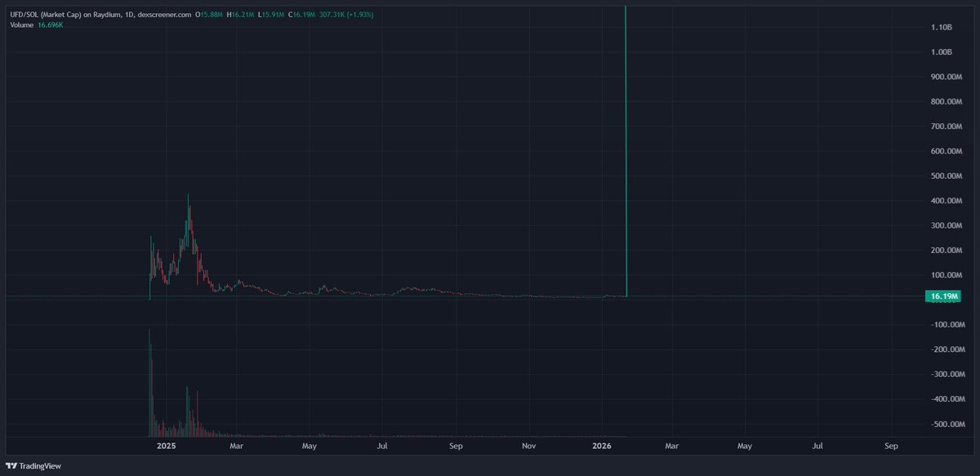
Task: Click the open value O15.88M
Action: [x=209, y=15]
